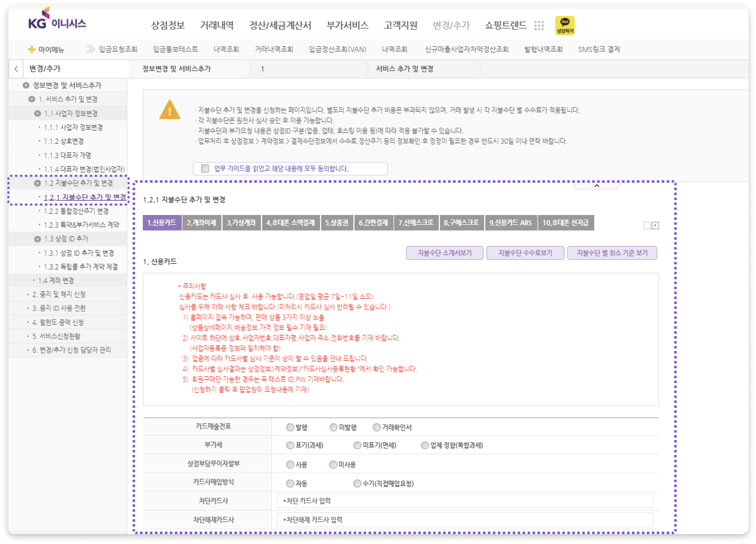
Task: Click the back arrow beside 변경/추가
Action: pyautogui.click(x=16, y=69)
